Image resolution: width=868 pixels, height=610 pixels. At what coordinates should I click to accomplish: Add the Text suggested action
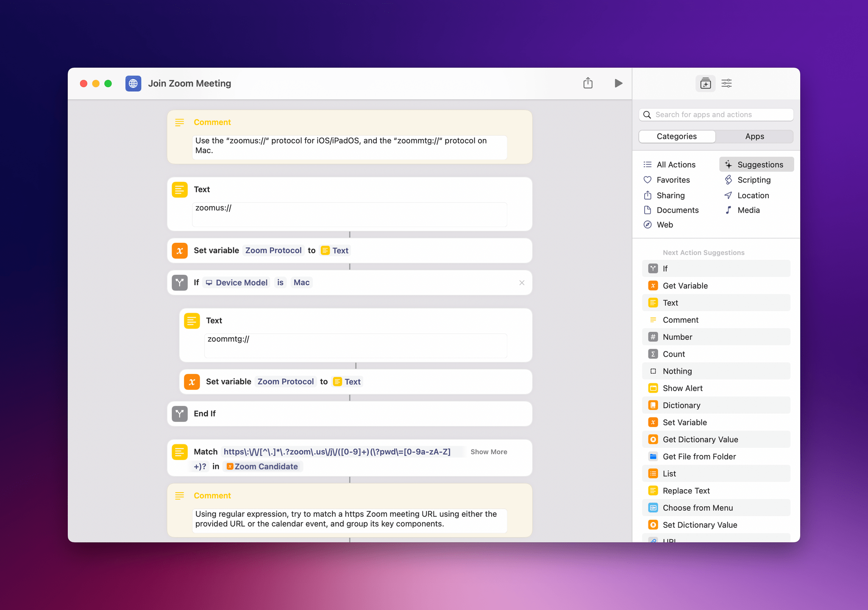(716, 303)
